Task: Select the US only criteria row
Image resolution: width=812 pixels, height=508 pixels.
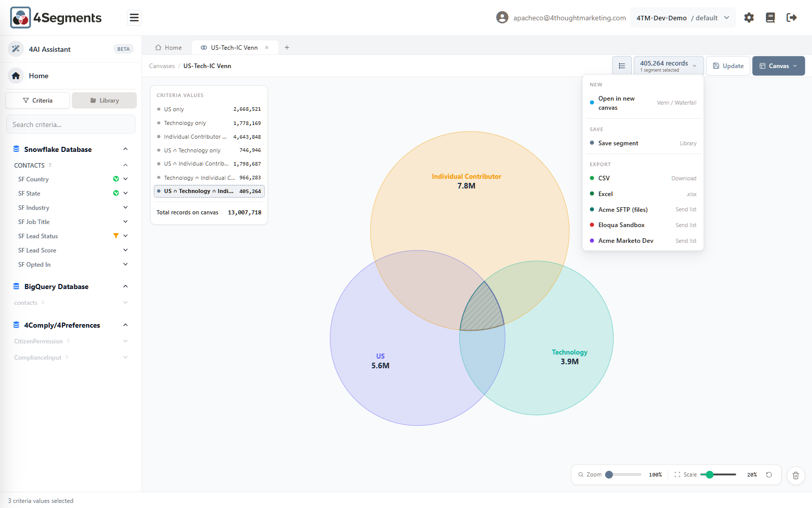Action: 209,109
